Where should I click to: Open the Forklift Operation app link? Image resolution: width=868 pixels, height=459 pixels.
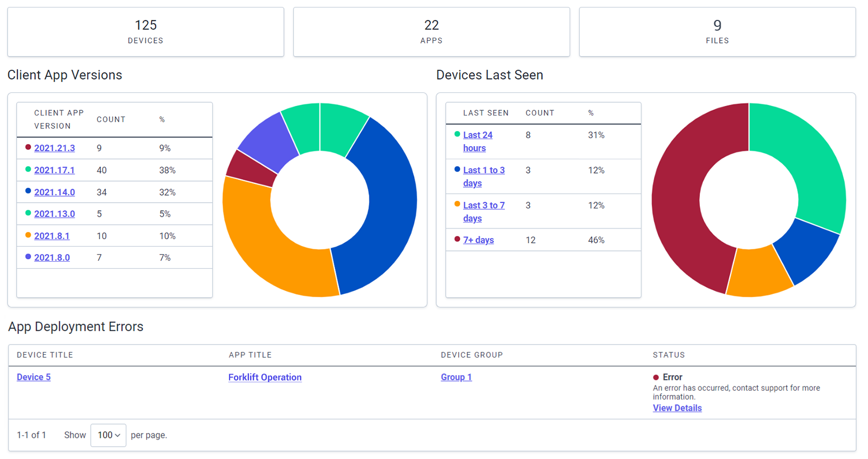pyautogui.click(x=265, y=377)
